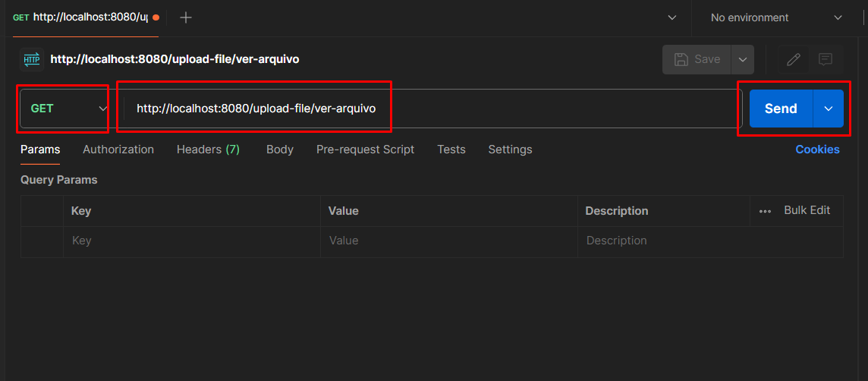
Task: Select the Body tab
Action: coord(279,150)
